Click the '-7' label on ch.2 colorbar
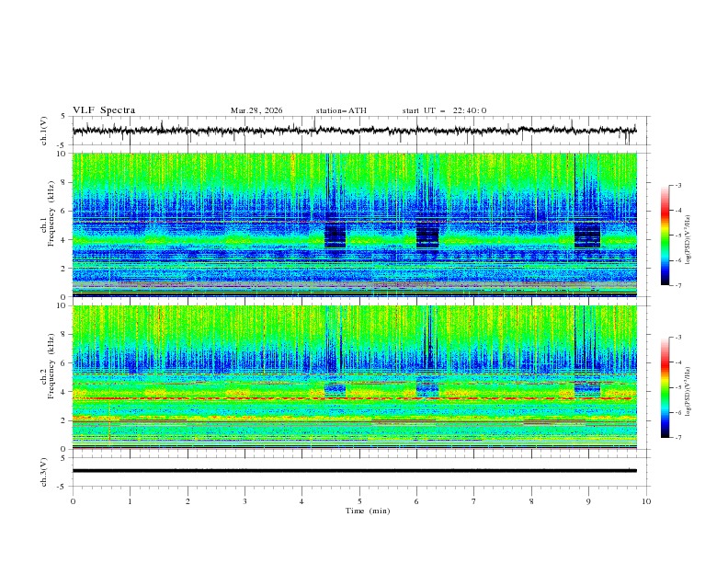This screenshot has height=563, width=728. coord(677,437)
